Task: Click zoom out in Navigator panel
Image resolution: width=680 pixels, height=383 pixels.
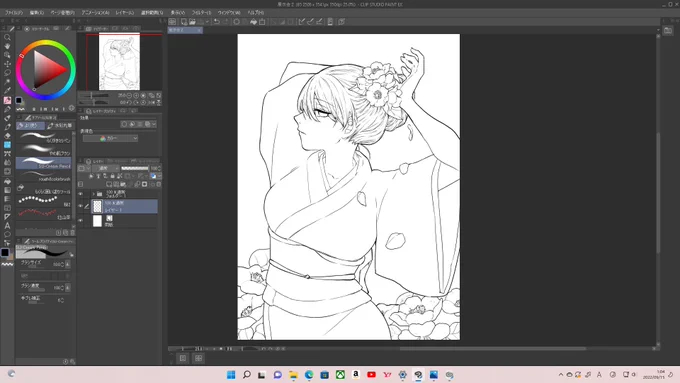Action: pos(129,95)
